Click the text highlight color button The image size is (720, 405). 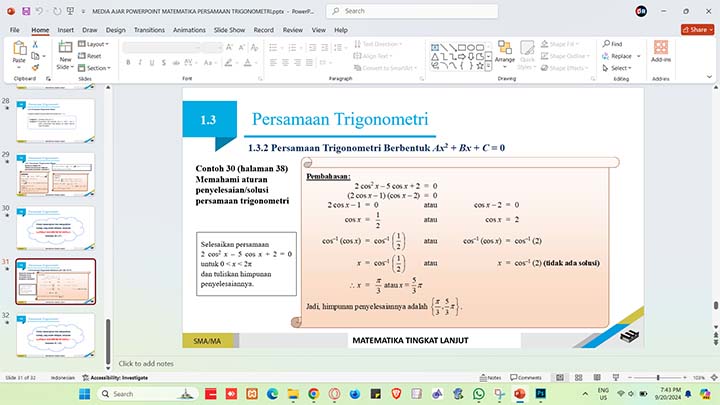tap(228, 62)
